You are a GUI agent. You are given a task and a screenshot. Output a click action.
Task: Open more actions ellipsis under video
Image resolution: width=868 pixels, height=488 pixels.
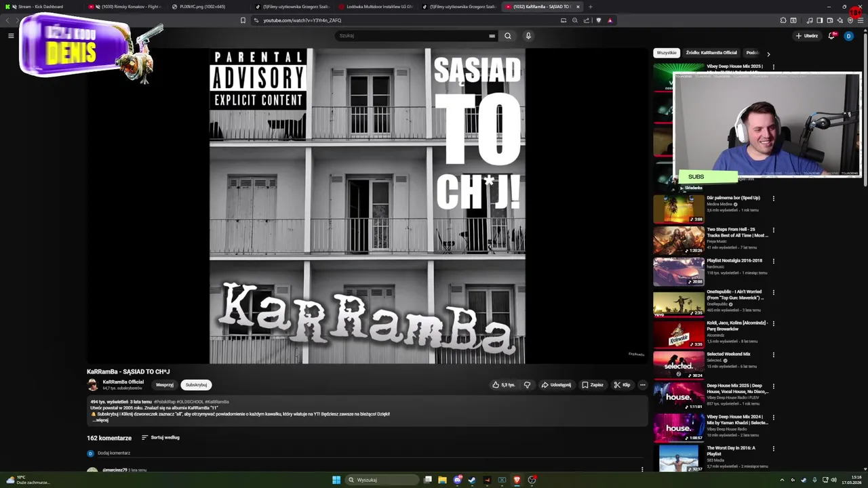pos(642,385)
